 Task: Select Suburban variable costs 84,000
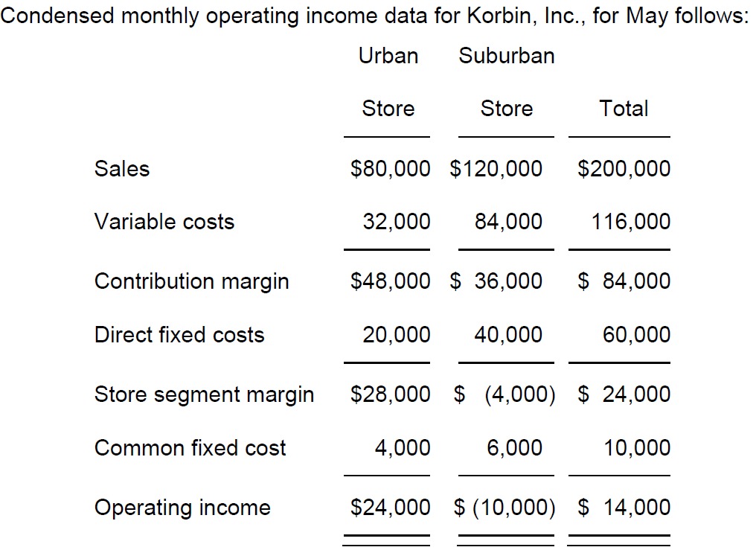(508, 222)
